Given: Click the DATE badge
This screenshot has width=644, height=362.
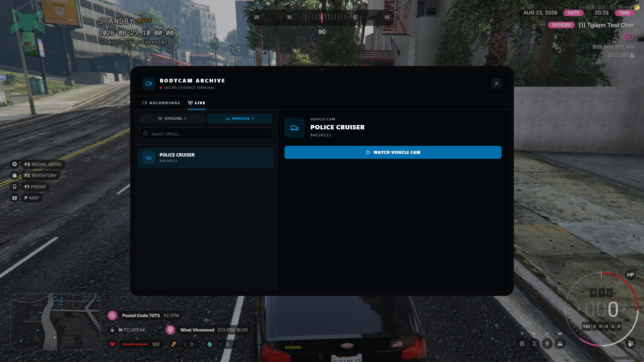Looking at the screenshot, I should click(x=573, y=13).
